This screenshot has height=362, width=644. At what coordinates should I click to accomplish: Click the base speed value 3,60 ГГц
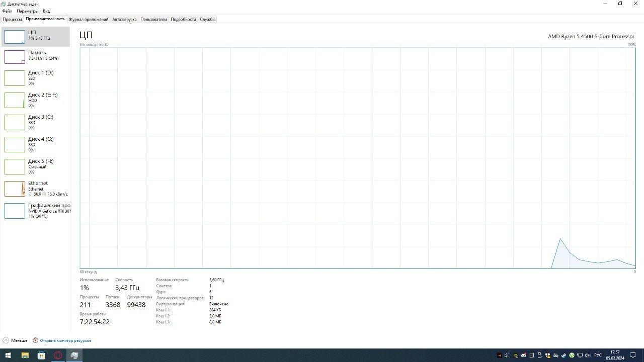pyautogui.click(x=216, y=280)
